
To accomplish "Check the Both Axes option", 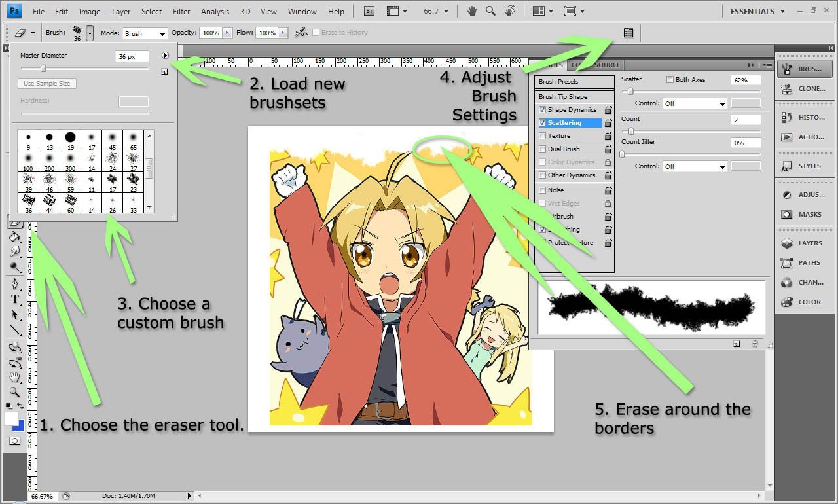I will [670, 80].
